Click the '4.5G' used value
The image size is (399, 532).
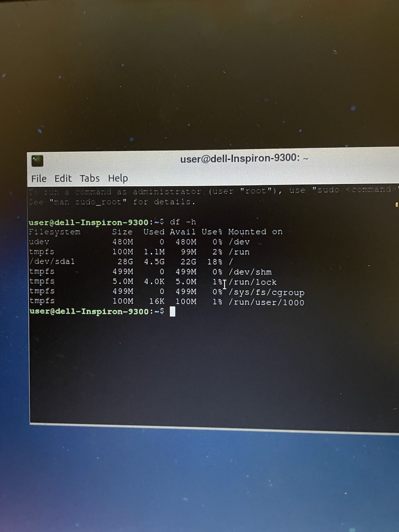(154, 262)
